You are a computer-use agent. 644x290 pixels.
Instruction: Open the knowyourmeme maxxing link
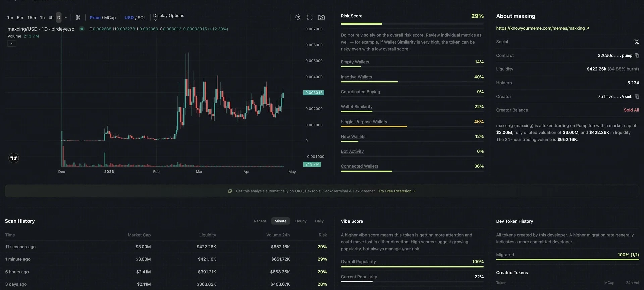[542, 28]
